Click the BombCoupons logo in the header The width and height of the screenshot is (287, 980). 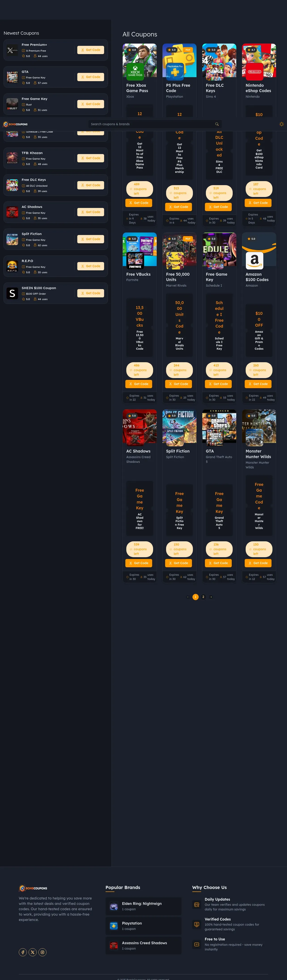coord(15,124)
